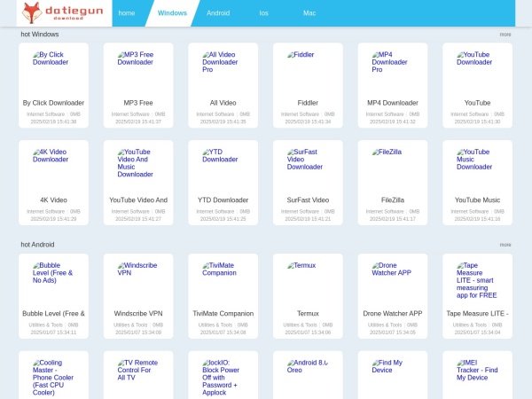532x399 pixels.
Task: Click date 2025/02/19 15:41:38 text
Action: pos(53,121)
